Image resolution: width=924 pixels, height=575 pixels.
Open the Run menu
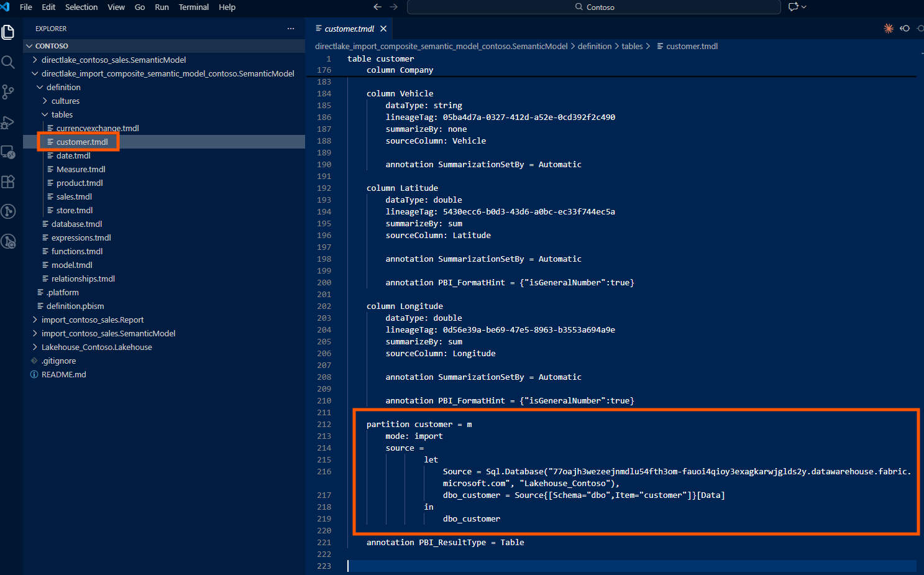pyautogui.click(x=162, y=7)
